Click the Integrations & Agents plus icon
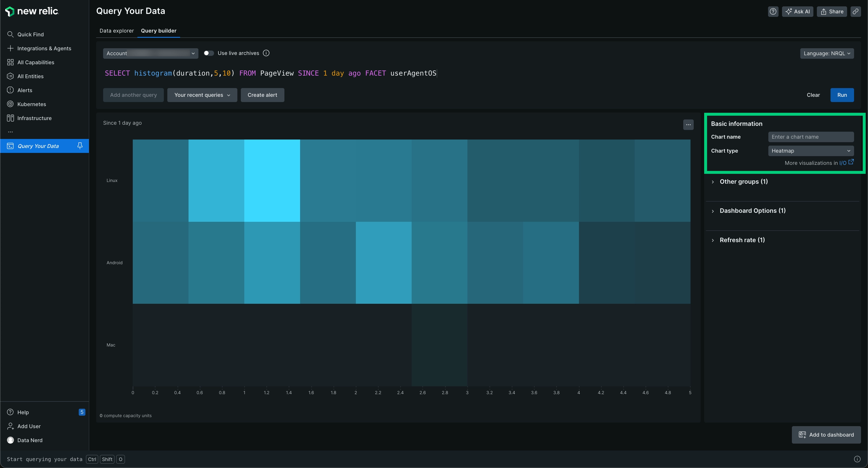This screenshot has height=468, width=868. (10, 48)
